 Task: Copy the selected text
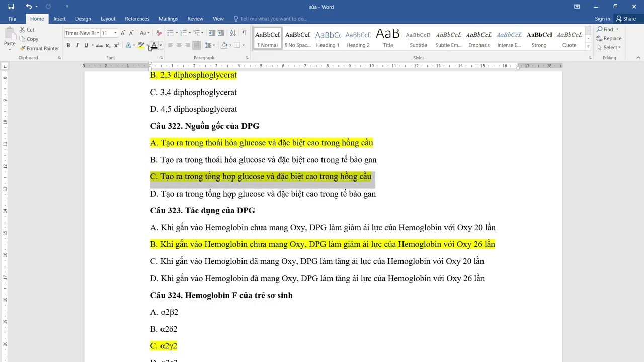pyautogui.click(x=29, y=39)
